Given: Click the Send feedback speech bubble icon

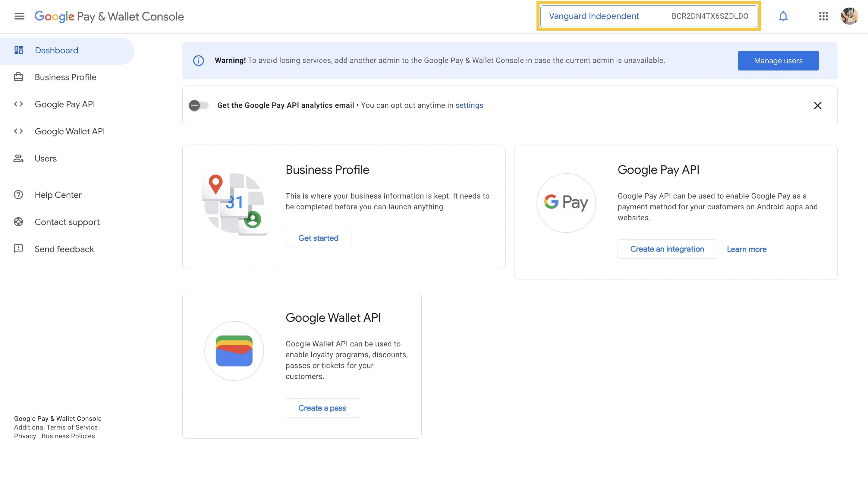Looking at the screenshot, I should pyautogui.click(x=18, y=249).
